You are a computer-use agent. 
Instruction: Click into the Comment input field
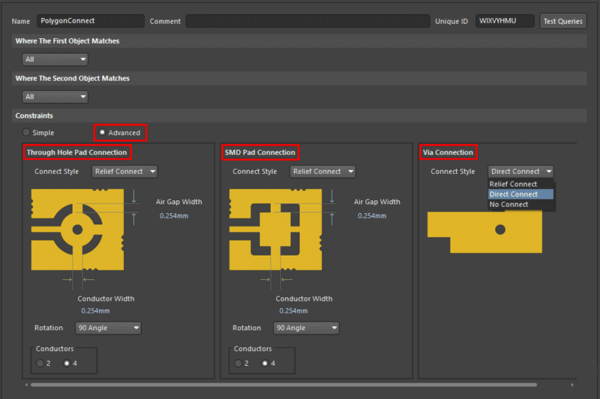(308, 21)
